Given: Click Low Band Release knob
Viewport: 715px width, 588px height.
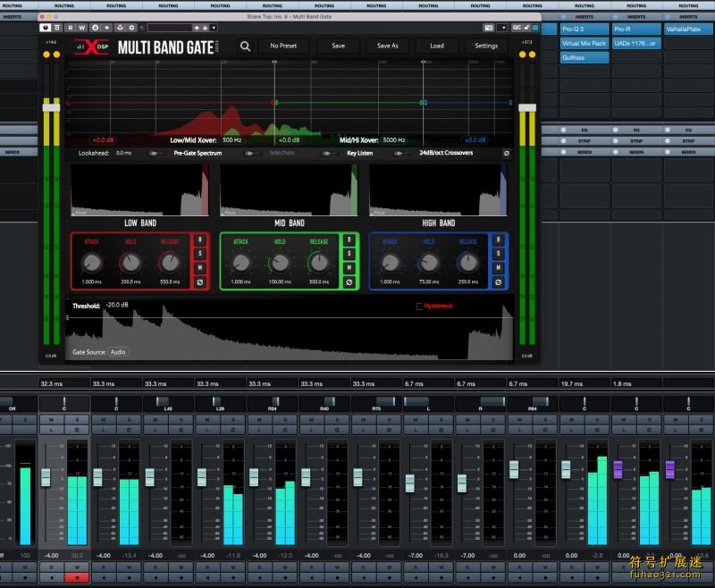Looking at the screenshot, I should pyautogui.click(x=170, y=263).
